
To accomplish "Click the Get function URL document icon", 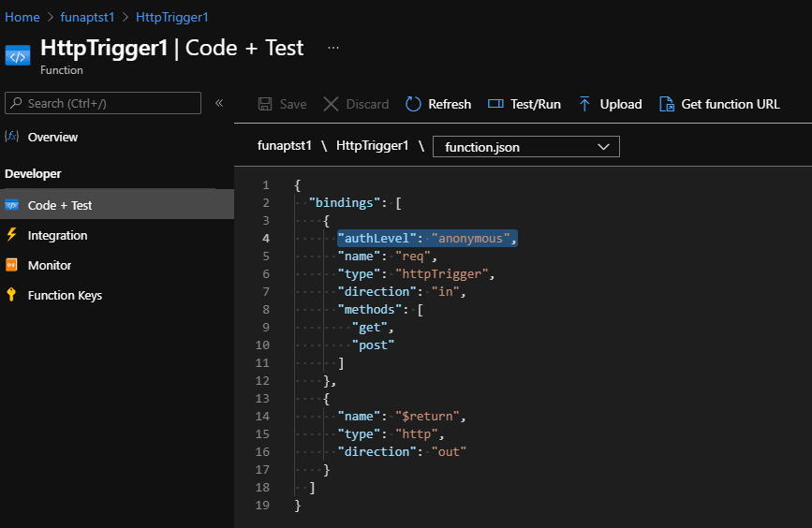I will [x=667, y=104].
